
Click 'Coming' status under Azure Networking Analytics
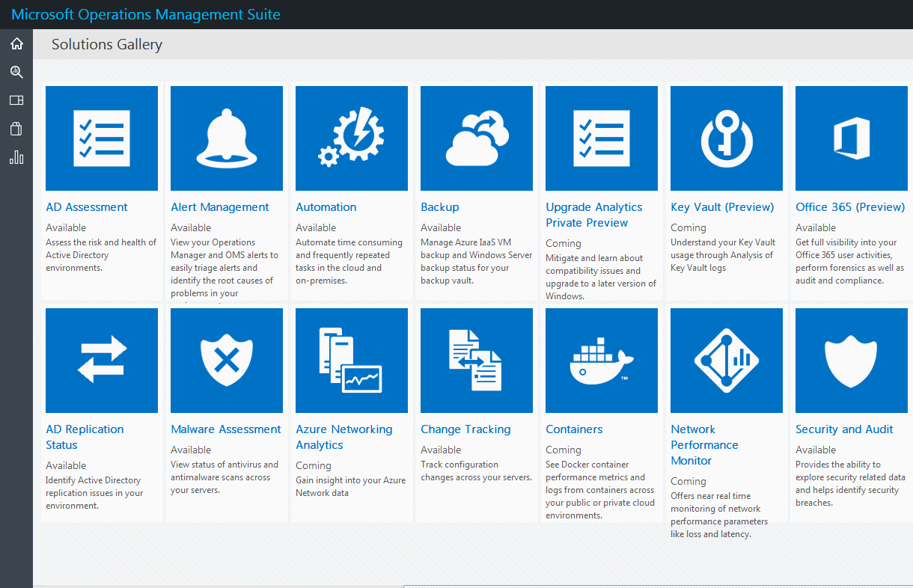click(314, 465)
